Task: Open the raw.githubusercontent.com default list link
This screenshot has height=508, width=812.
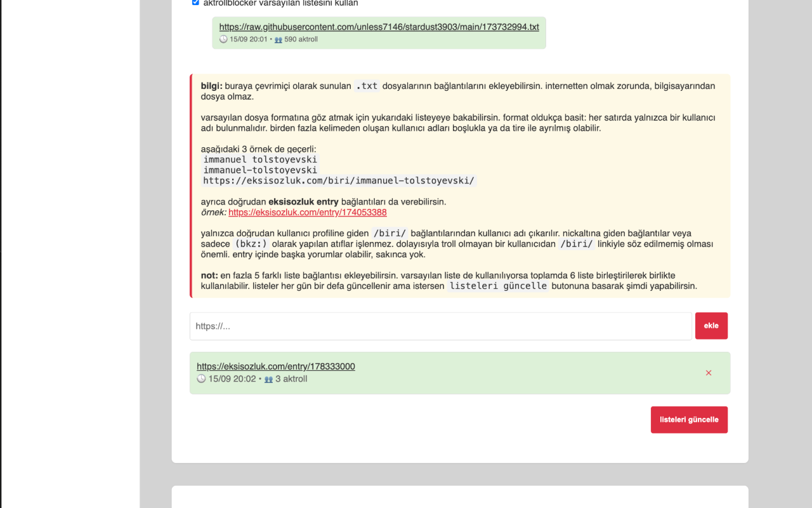Action: point(378,27)
